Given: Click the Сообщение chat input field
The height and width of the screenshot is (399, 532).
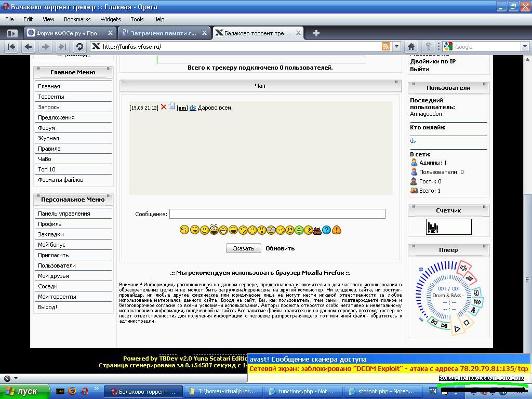Looking at the screenshot, I should coord(277,214).
